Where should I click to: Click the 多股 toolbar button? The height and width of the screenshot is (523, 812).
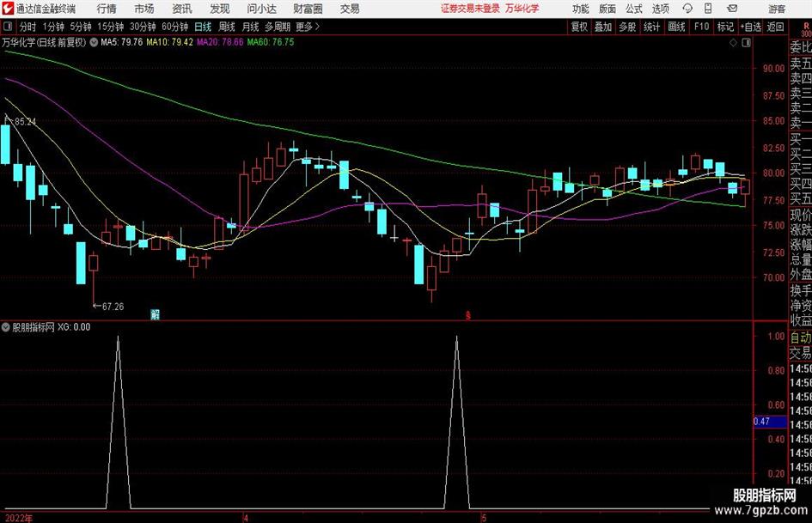click(627, 27)
